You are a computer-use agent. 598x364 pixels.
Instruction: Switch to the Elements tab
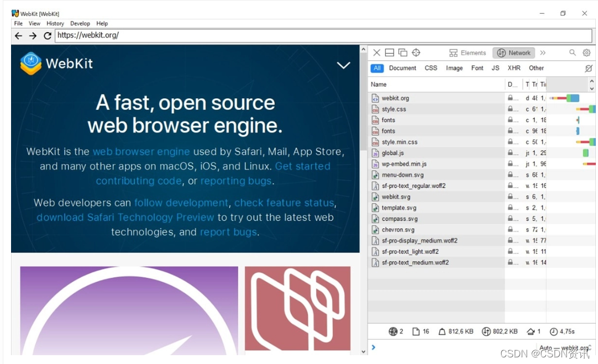tap(468, 53)
